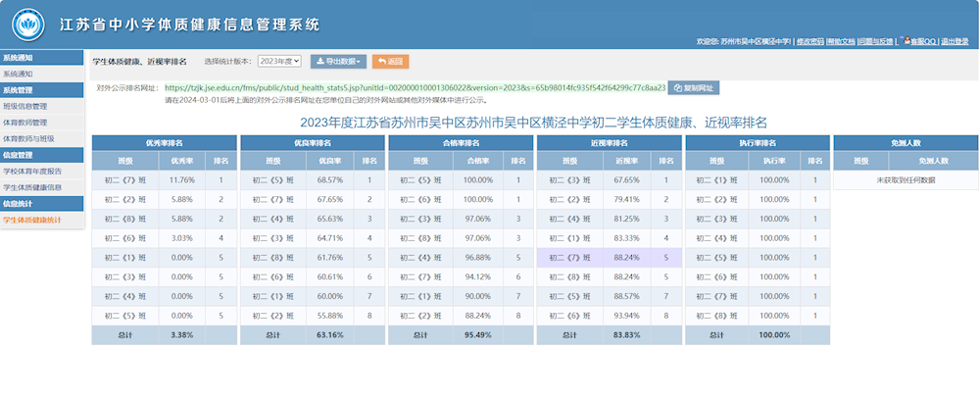Open the 修改密码 link

point(810,42)
